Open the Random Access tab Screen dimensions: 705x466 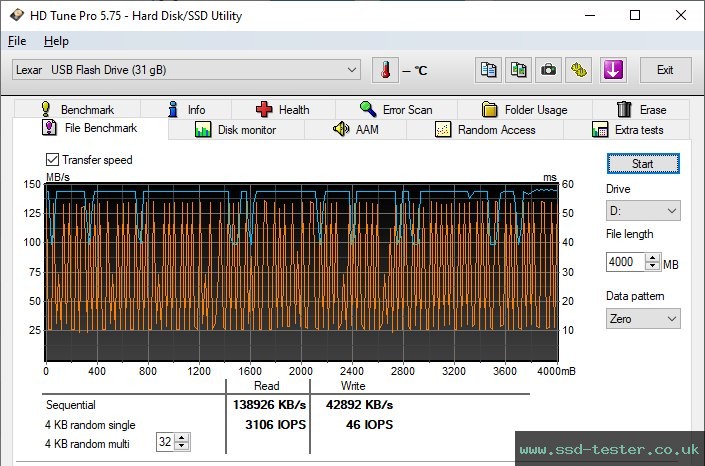485,130
